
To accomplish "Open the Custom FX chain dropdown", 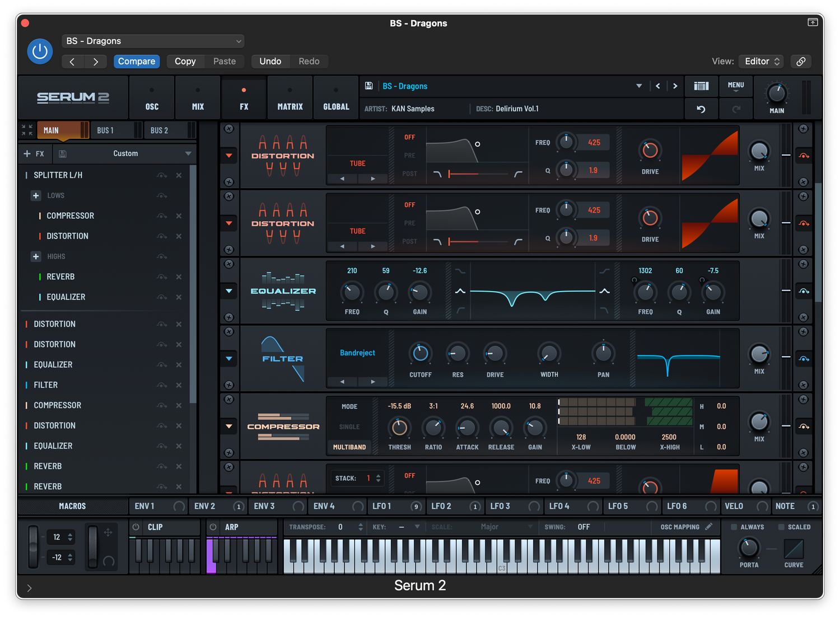I will point(125,153).
